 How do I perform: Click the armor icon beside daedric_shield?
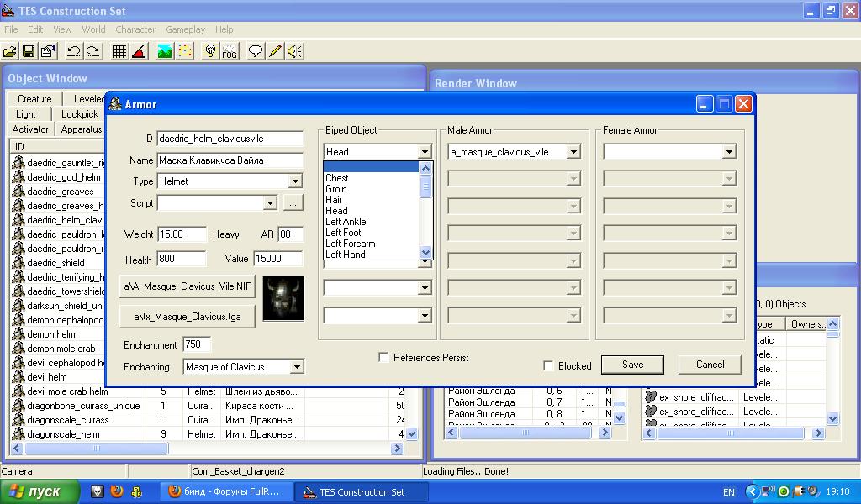[x=18, y=262]
